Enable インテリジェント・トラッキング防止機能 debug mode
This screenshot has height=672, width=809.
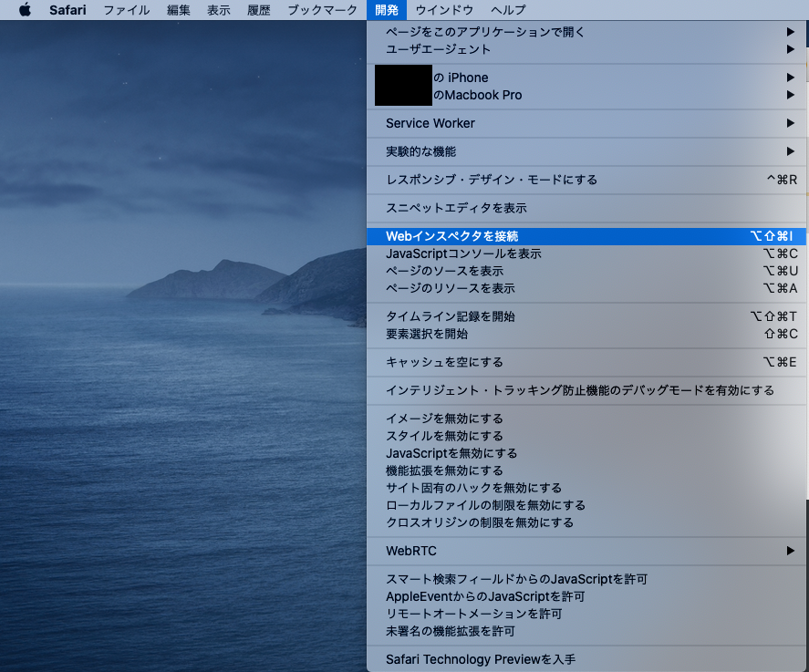[x=586, y=390]
